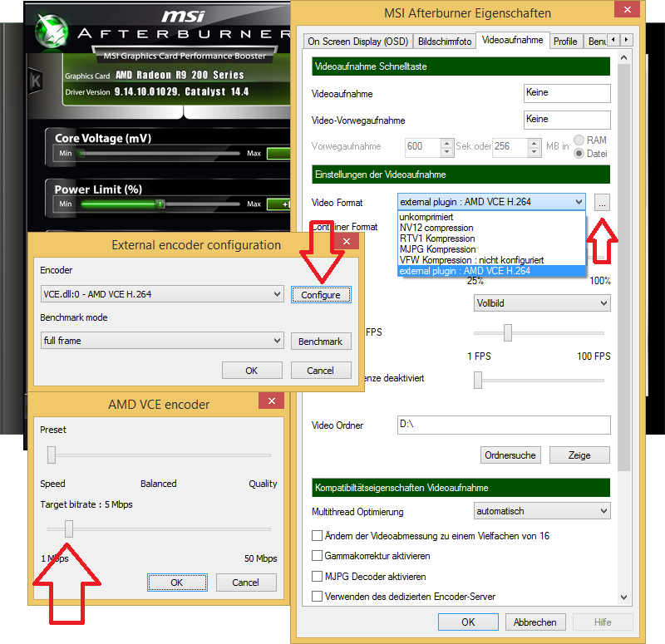Close the External encoder configuration dialog

click(347, 241)
